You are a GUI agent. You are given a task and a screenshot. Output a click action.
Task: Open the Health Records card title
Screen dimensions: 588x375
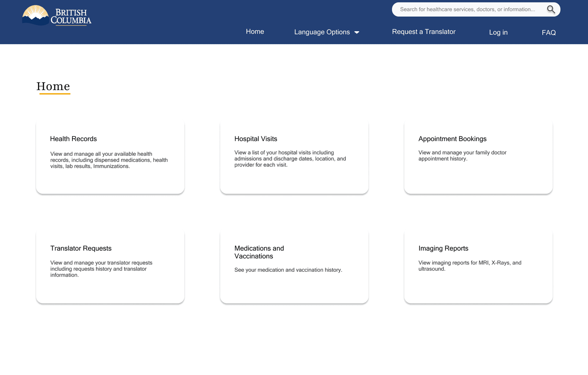(x=73, y=139)
